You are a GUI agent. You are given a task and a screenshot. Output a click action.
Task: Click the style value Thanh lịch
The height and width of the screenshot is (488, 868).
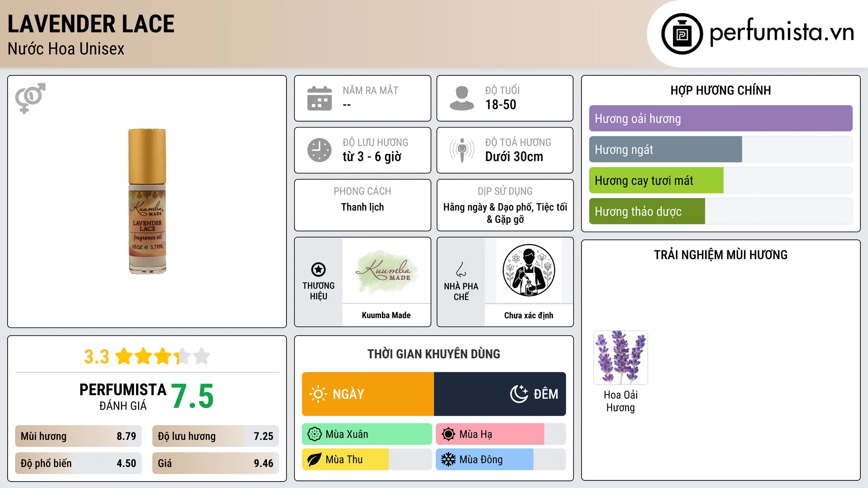[x=362, y=207]
